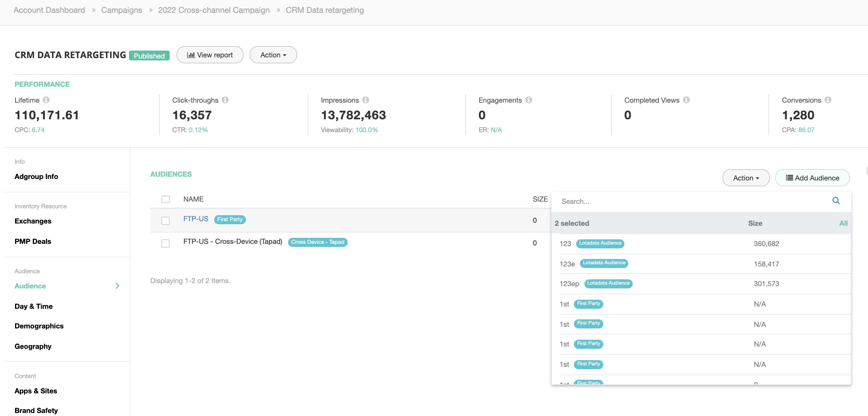Image resolution: width=868 pixels, height=416 pixels.
Task: Go to Geography in the sidebar
Action: (x=33, y=347)
